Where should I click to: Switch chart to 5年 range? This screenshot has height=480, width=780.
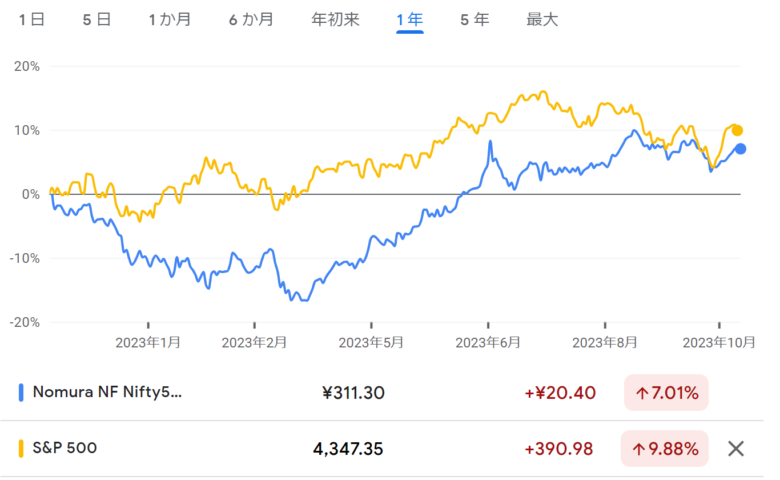pos(475,19)
